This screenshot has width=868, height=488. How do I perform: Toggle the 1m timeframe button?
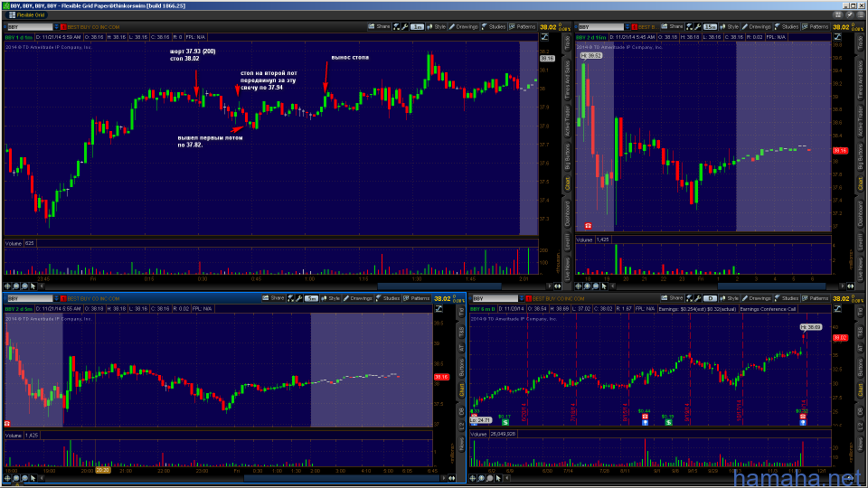point(417,26)
